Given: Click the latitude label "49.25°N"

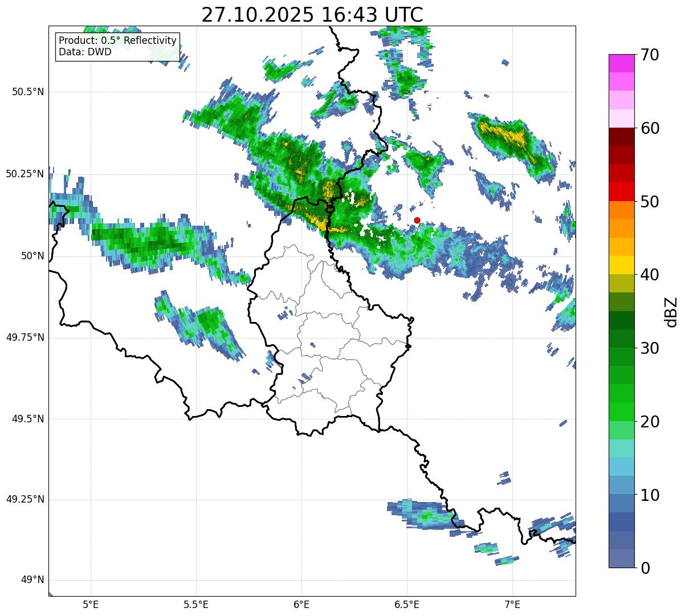Looking at the screenshot, I should [25, 499].
